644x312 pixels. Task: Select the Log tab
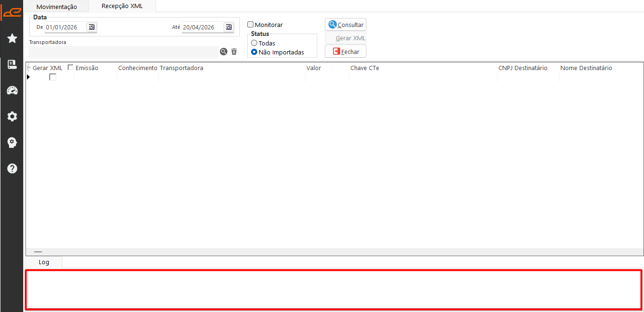tap(44, 262)
